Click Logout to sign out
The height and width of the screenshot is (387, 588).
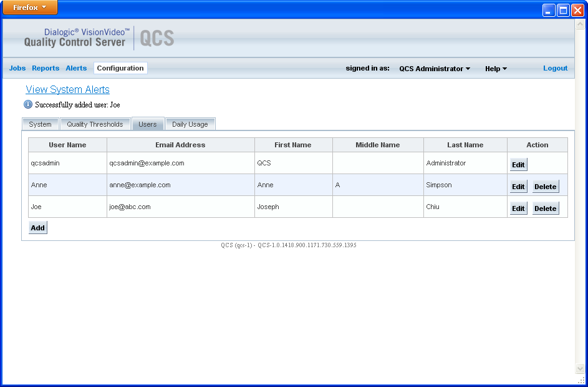tap(554, 68)
